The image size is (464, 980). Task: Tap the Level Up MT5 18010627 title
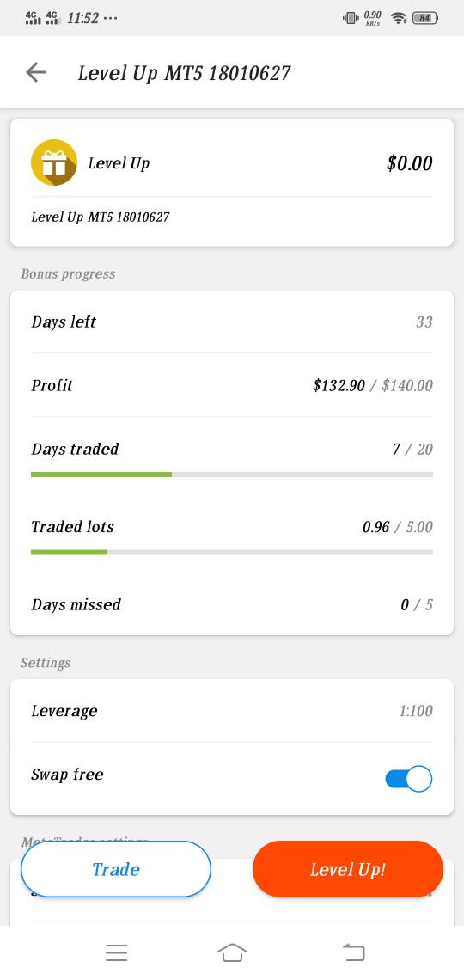pyautogui.click(x=184, y=73)
